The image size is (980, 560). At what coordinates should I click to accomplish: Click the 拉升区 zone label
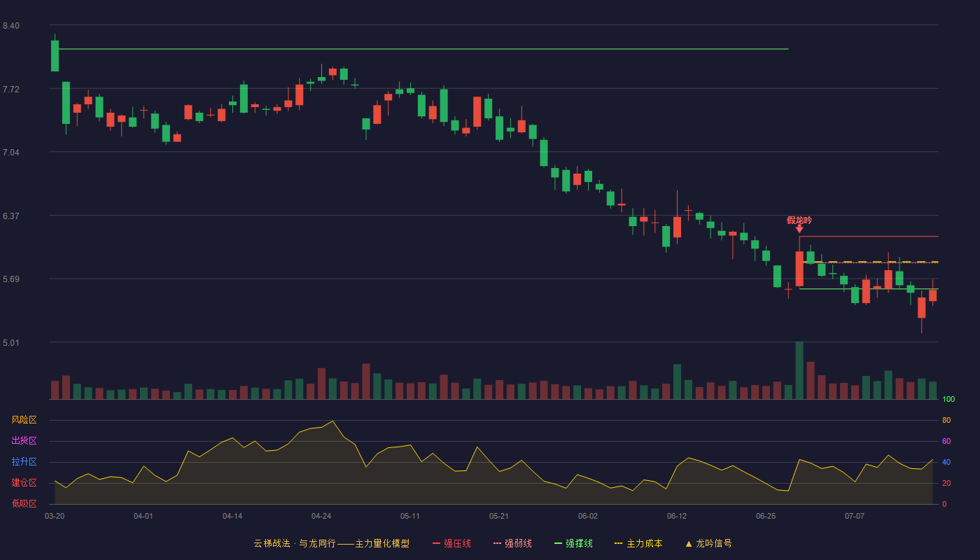coord(24,462)
